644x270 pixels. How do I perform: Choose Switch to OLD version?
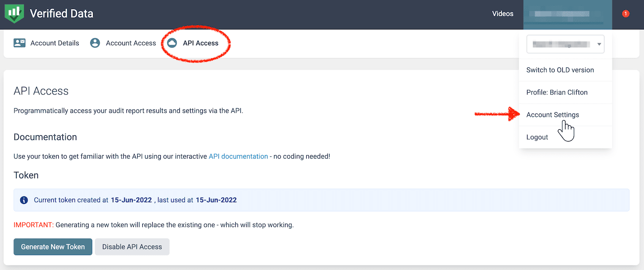coord(560,70)
